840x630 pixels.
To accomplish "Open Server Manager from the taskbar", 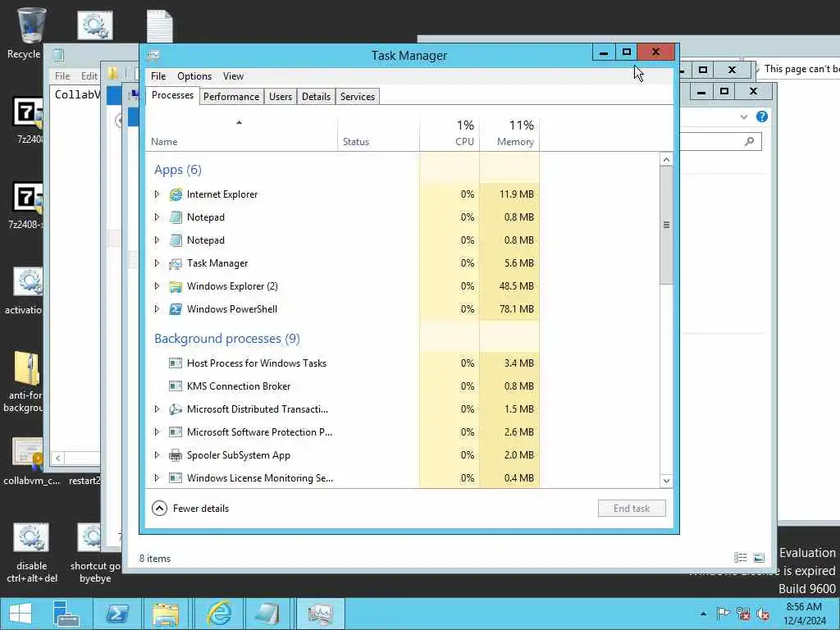I will point(67,614).
